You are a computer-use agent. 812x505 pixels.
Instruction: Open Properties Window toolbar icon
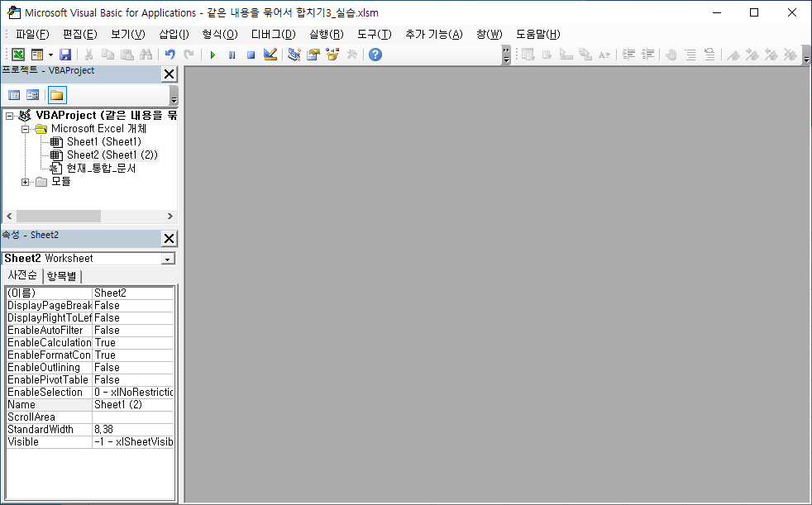point(313,55)
